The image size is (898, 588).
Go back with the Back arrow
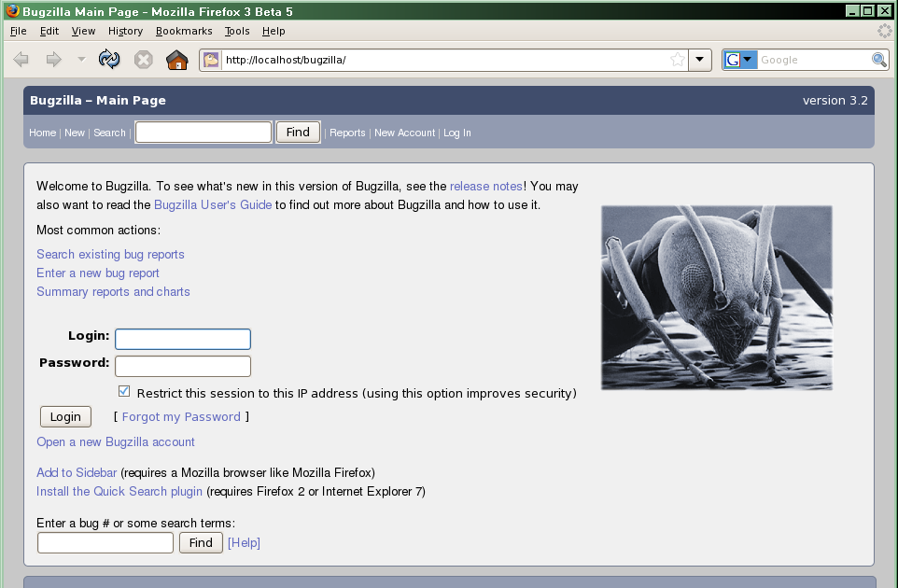coord(21,60)
